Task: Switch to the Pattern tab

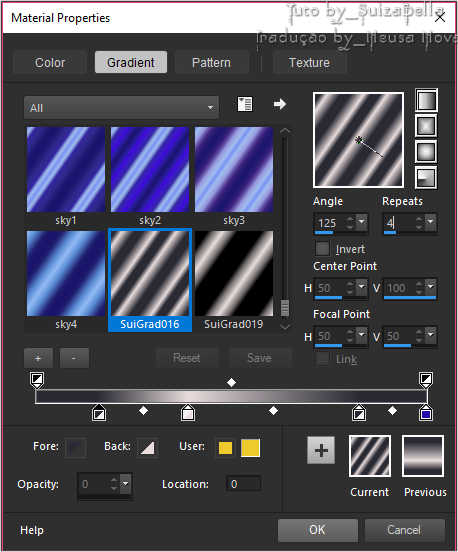Action: [x=211, y=63]
